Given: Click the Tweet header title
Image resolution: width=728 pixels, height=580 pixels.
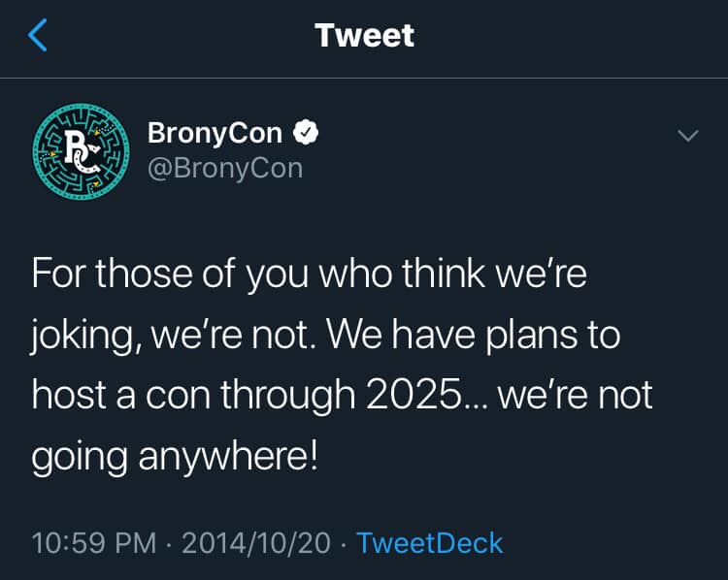Looking at the screenshot, I should (x=364, y=35).
